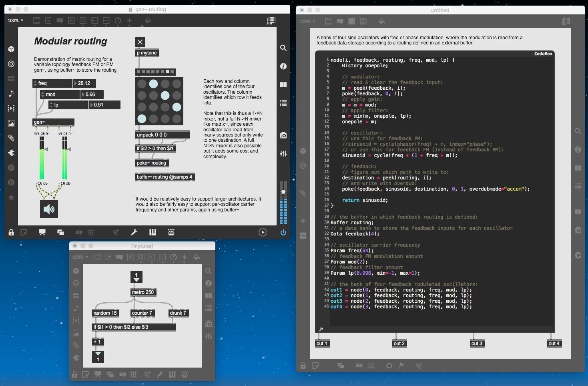Click the paint bucket format icon in gen~.routing
The height and width of the screenshot is (386, 588).
[x=147, y=20]
